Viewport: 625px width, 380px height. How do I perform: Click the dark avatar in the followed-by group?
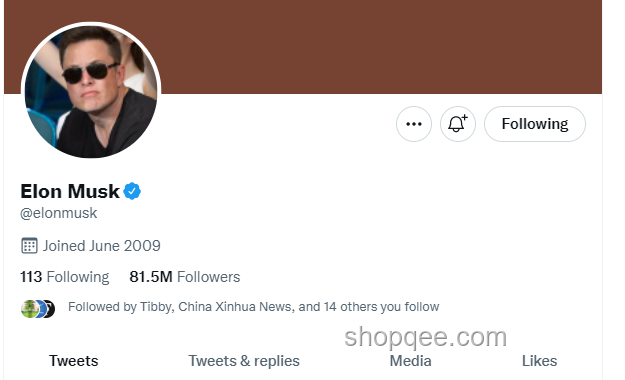click(51, 309)
